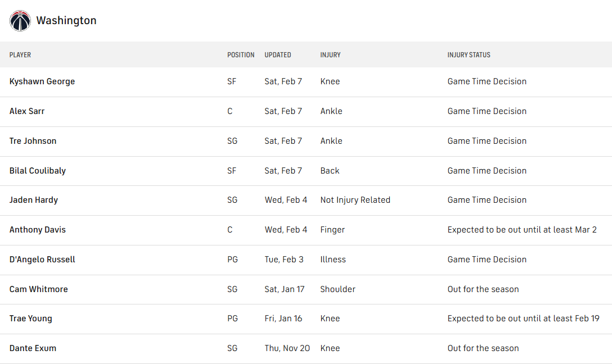
Task: Click the INJURY column header
Action: click(330, 55)
